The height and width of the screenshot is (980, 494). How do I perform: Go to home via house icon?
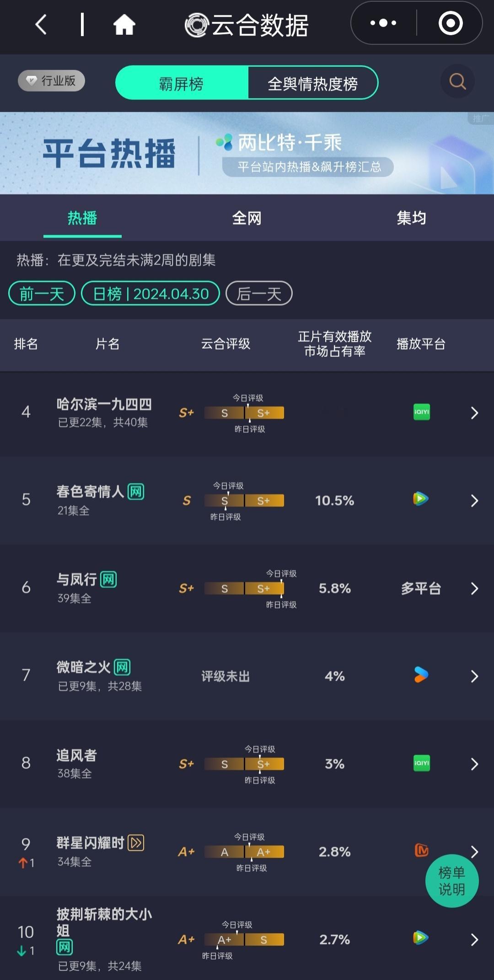tap(124, 24)
